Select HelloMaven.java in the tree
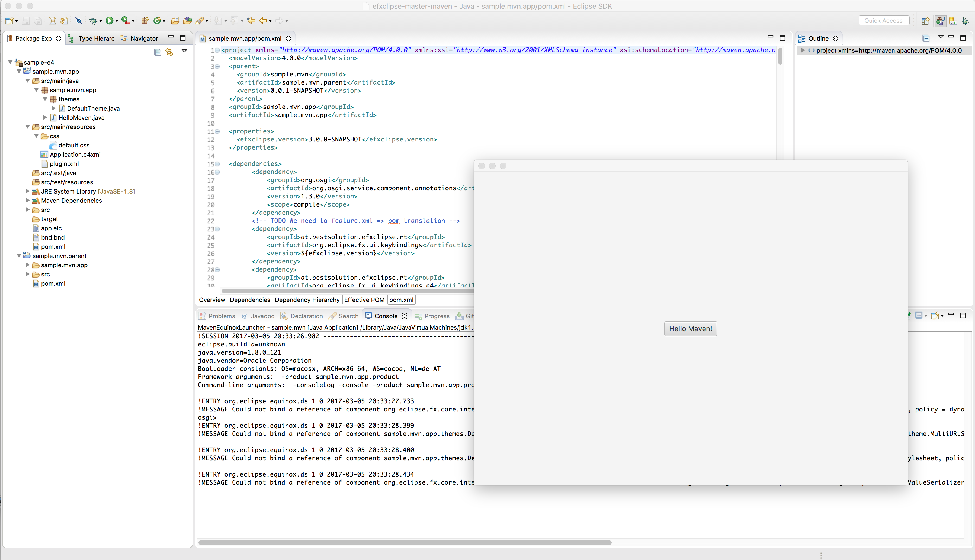Screen dimensions: 975x560 pyautogui.click(x=81, y=118)
